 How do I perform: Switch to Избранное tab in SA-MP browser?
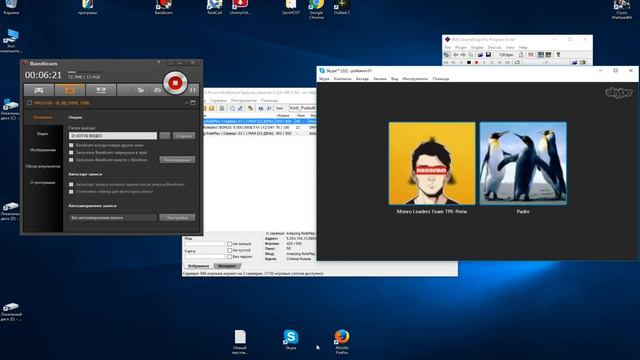tap(198, 266)
